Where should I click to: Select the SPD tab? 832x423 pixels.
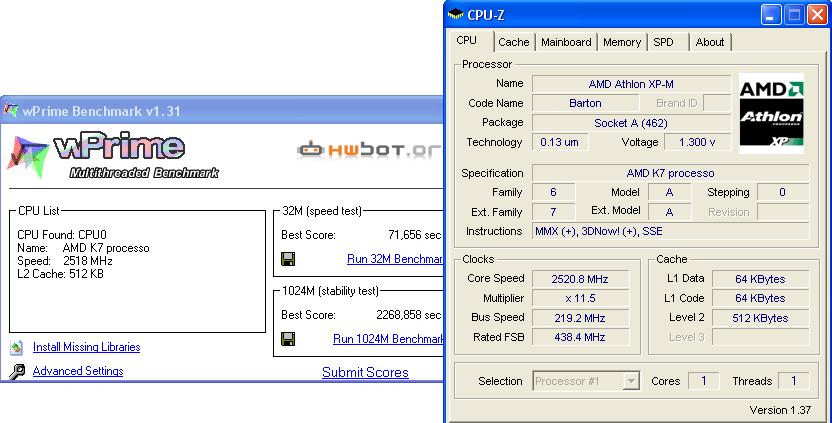pos(663,42)
